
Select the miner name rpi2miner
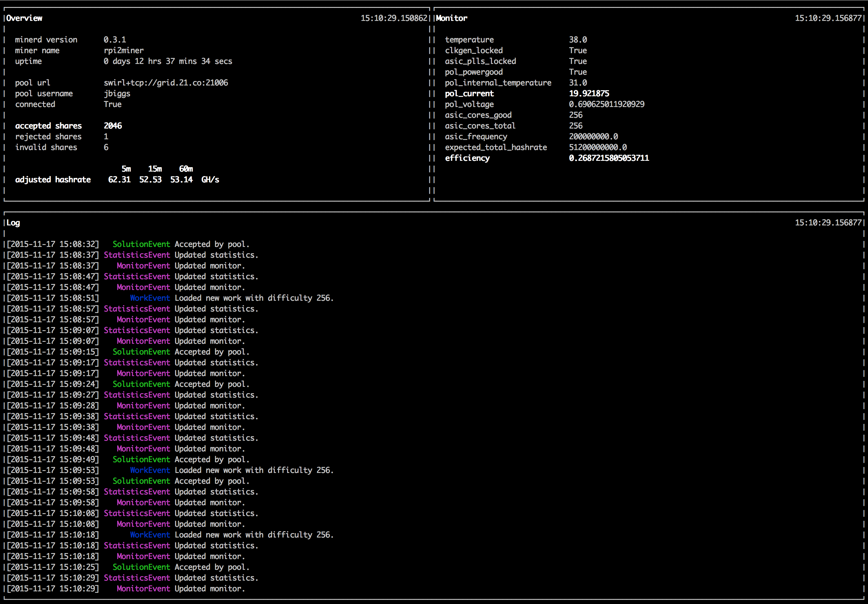pos(124,50)
